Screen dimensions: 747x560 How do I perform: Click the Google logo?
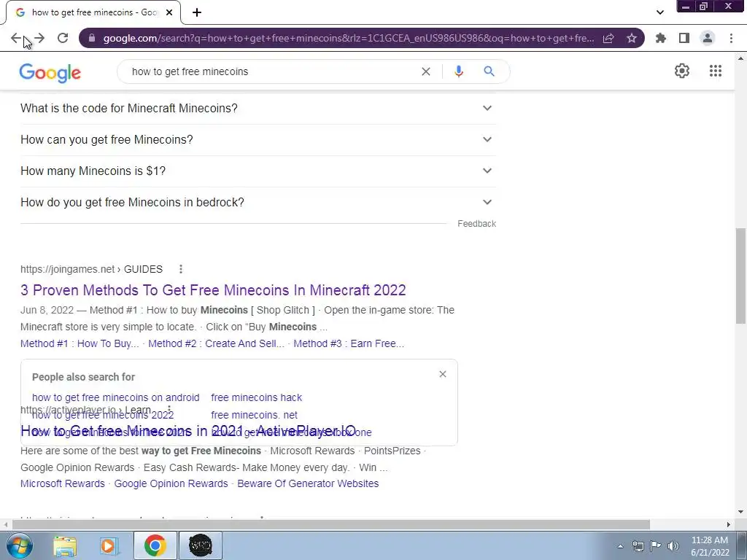[x=50, y=72]
